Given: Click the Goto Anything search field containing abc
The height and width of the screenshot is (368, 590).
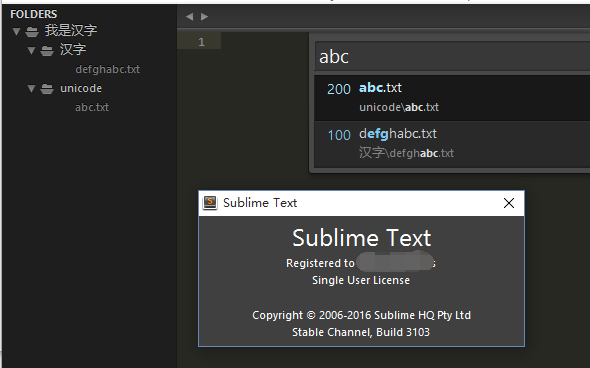Looking at the screenshot, I should click(453, 56).
